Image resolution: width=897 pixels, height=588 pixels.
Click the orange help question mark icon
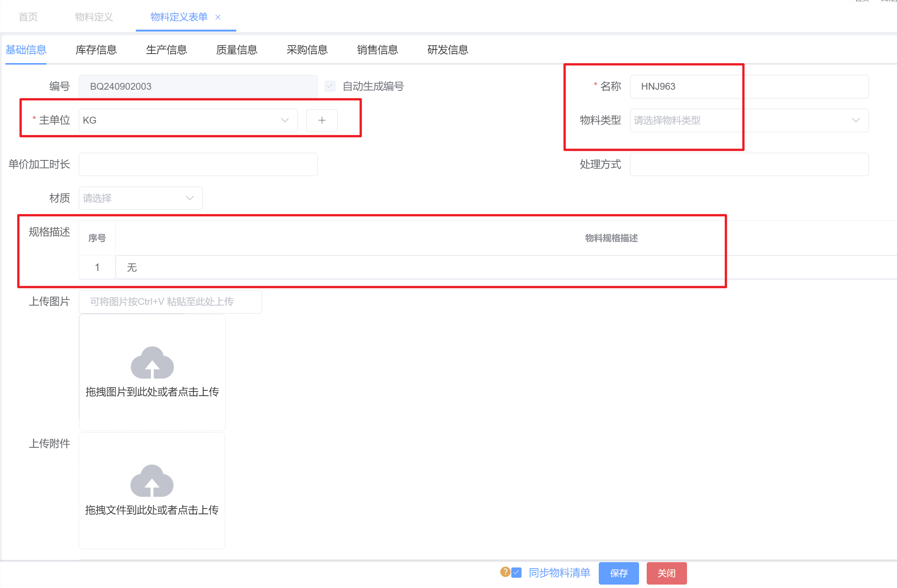click(x=505, y=572)
